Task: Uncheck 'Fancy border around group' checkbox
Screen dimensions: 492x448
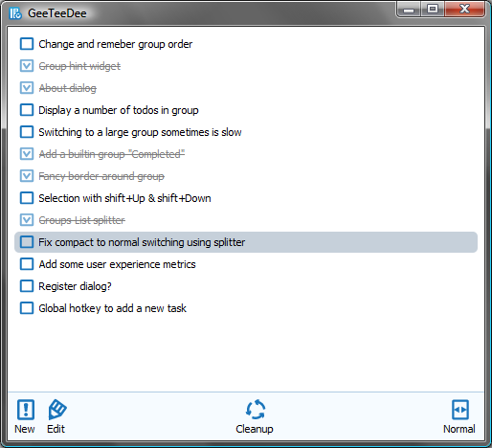Action: (27, 176)
